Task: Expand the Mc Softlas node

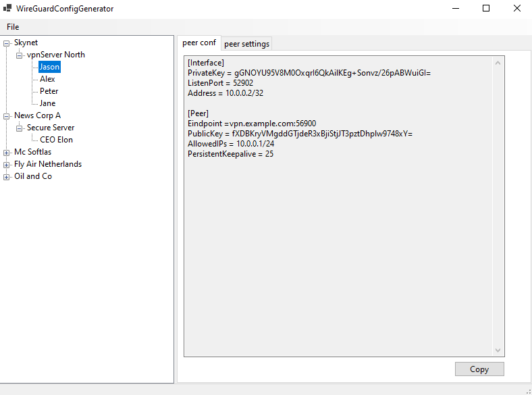Action: click(7, 153)
